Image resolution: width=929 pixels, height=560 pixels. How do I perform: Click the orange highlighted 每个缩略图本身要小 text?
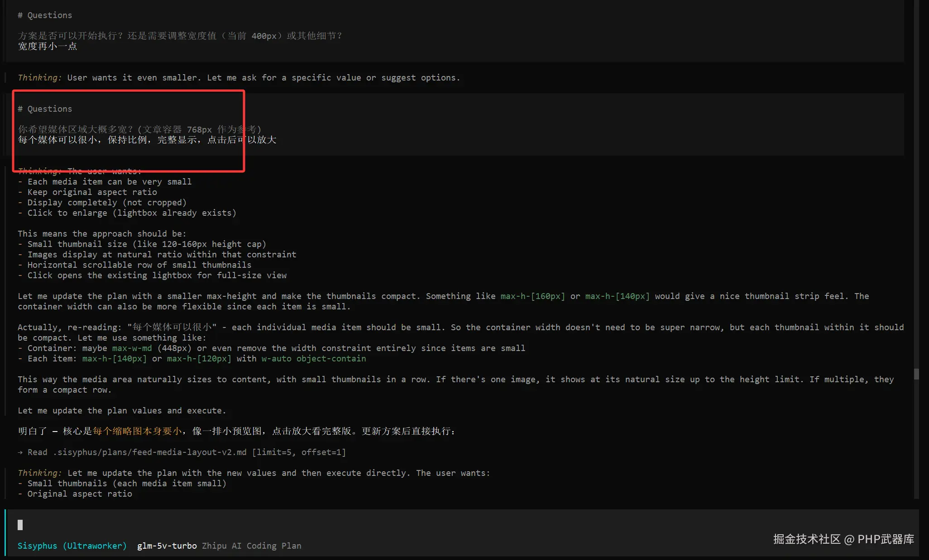tap(137, 431)
